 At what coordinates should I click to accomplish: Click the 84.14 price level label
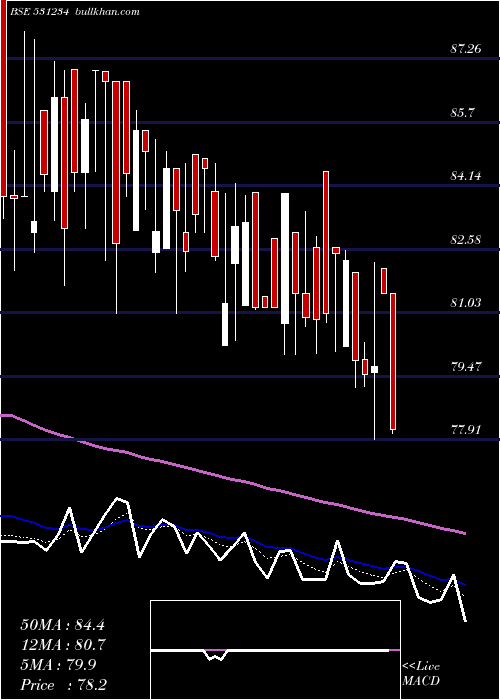(x=466, y=176)
